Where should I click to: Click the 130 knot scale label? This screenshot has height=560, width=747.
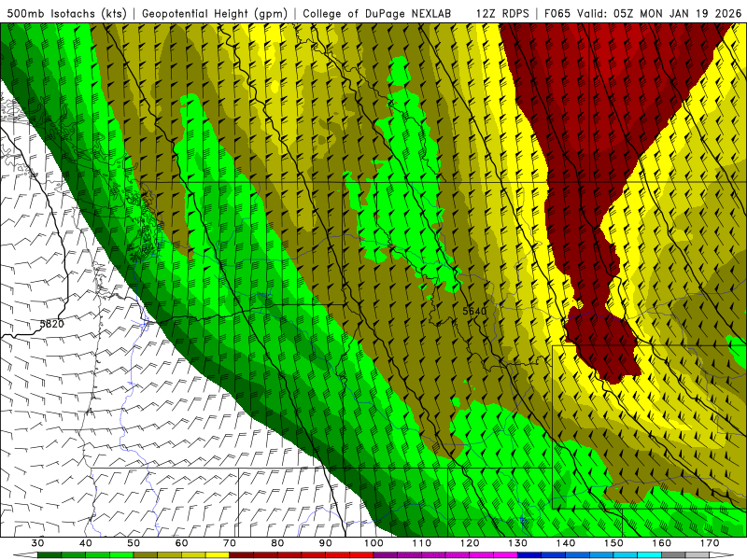point(518,543)
